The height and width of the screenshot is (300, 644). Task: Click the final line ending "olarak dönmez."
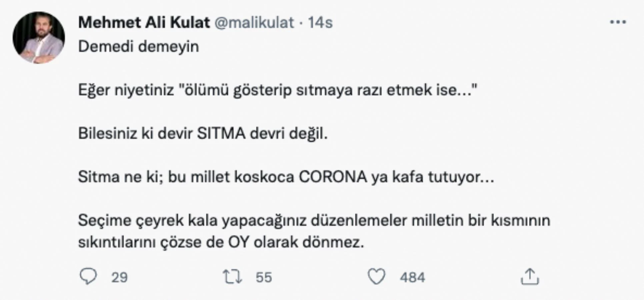[x=221, y=242]
